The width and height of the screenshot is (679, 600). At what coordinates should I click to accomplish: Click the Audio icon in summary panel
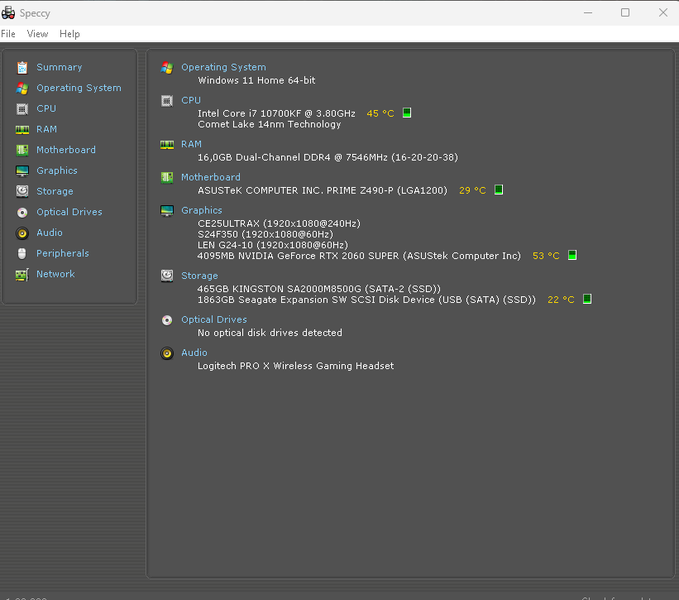[167, 353]
